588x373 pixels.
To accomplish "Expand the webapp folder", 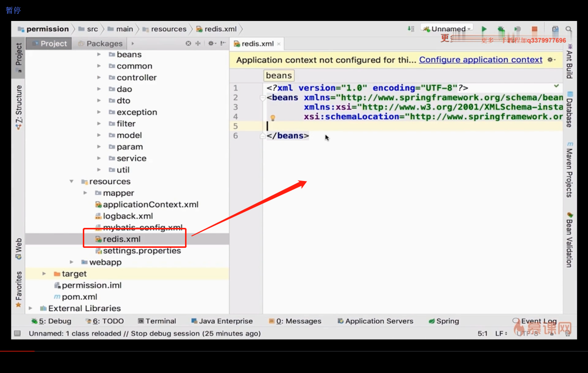I will (x=71, y=262).
